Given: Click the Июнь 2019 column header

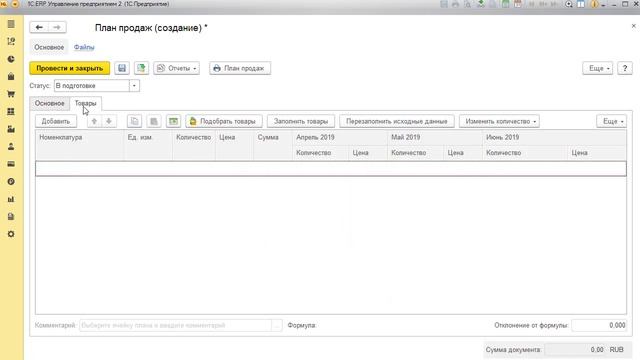Looking at the screenshot, I should coord(554,138).
